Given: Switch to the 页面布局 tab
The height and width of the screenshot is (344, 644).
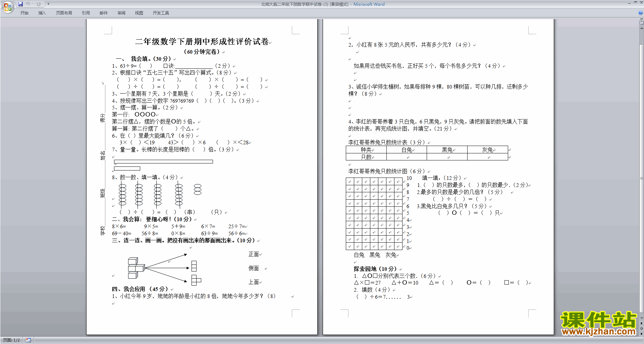Looking at the screenshot, I should 64,13.
